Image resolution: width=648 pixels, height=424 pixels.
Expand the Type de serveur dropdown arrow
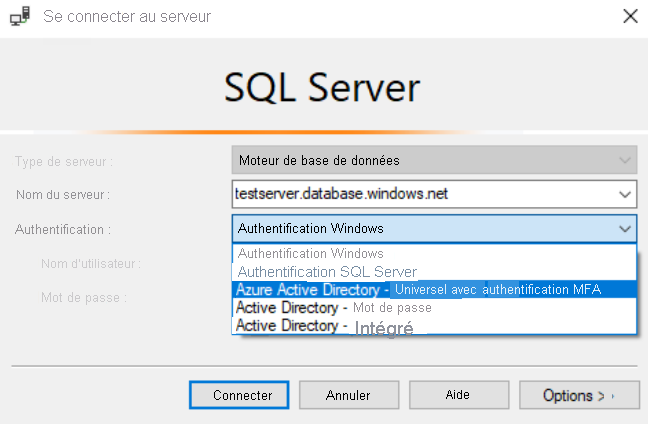coord(625,160)
